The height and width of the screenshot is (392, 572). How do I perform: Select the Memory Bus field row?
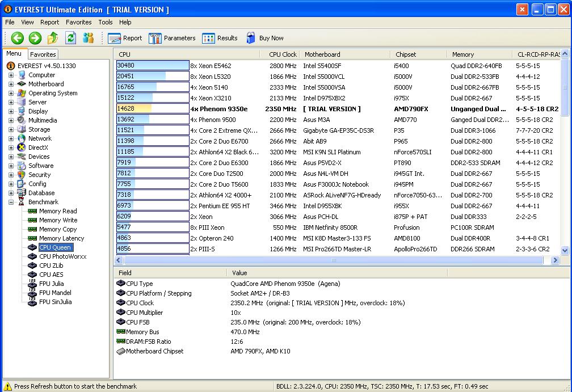(281, 332)
